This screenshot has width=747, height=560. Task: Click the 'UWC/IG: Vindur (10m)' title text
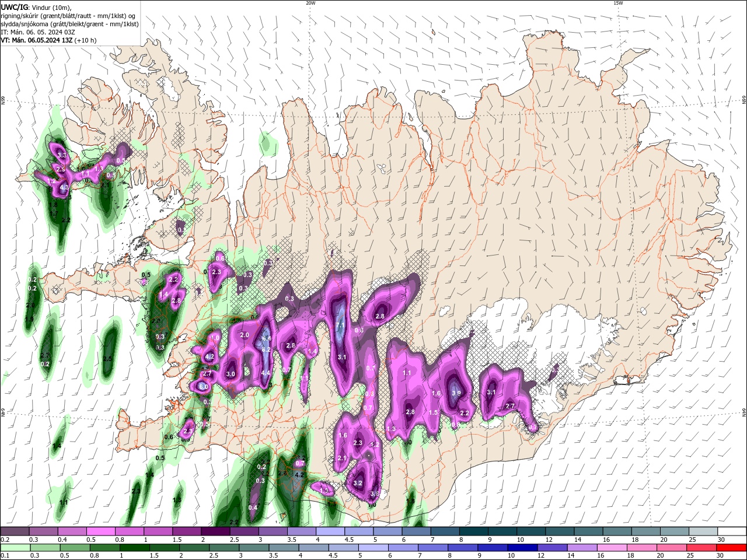[36, 7]
